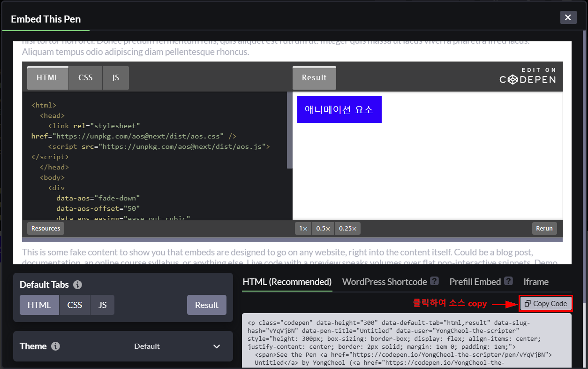Image resolution: width=588 pixels, height=369 pixels.
Task: Switch to the Iframe tab
Action: [536, 282]
